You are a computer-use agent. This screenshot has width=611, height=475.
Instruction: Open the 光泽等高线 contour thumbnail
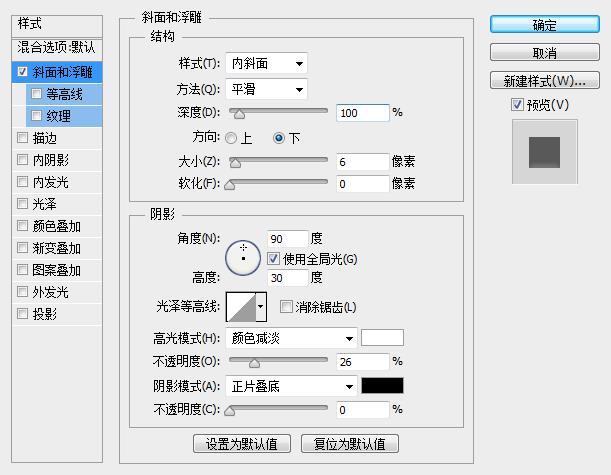(x=241, y=307)
